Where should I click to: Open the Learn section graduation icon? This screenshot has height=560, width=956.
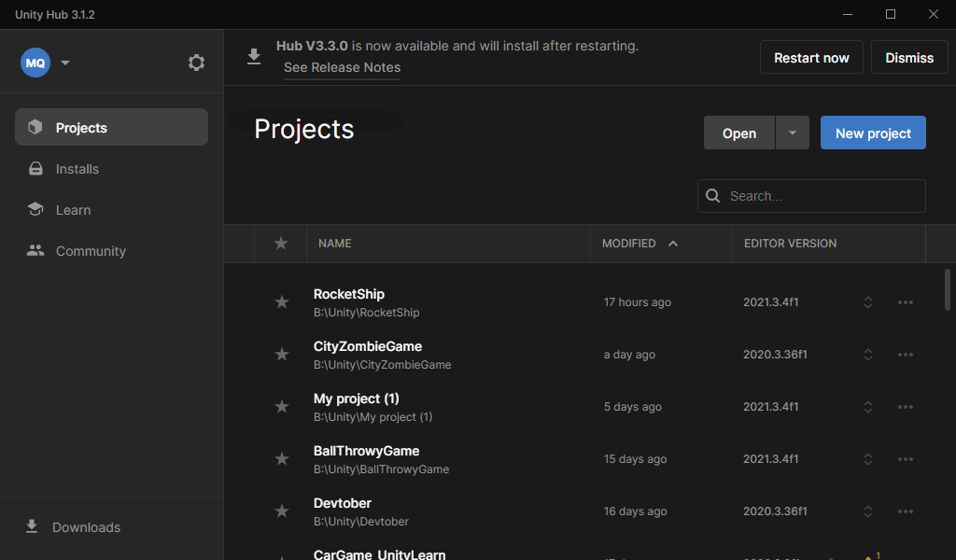click(x=35, y=210)
